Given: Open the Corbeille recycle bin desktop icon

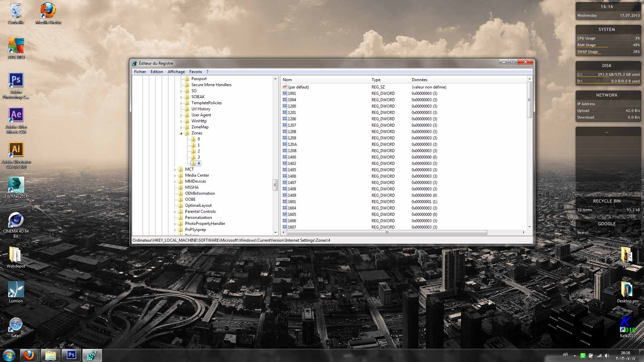Looking at the screenshot, I should pos(16,13).
